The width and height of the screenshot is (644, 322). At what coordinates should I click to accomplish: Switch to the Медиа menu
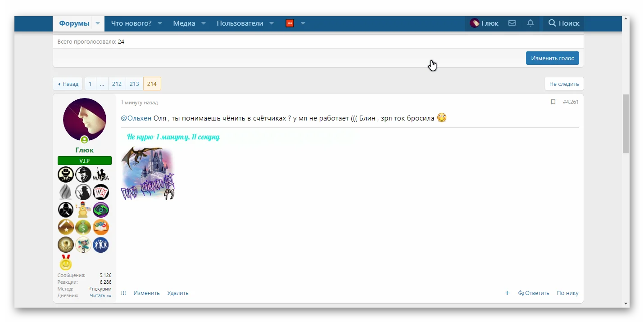(185, 23)
